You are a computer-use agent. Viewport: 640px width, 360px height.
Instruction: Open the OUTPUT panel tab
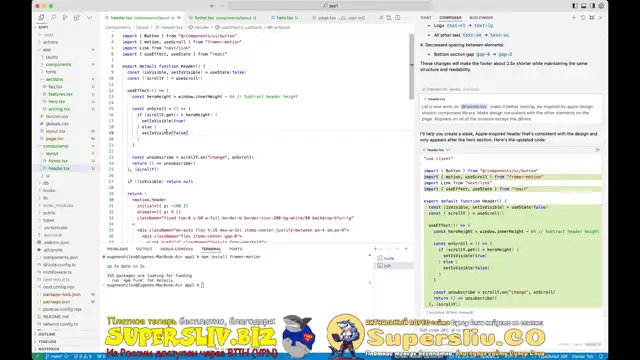(144, 249)
